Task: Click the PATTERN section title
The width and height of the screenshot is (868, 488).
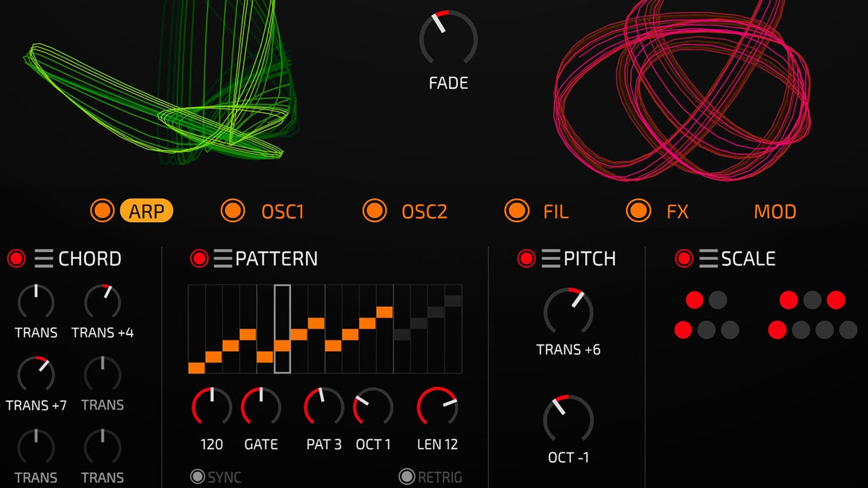Action: coord(276,258)
